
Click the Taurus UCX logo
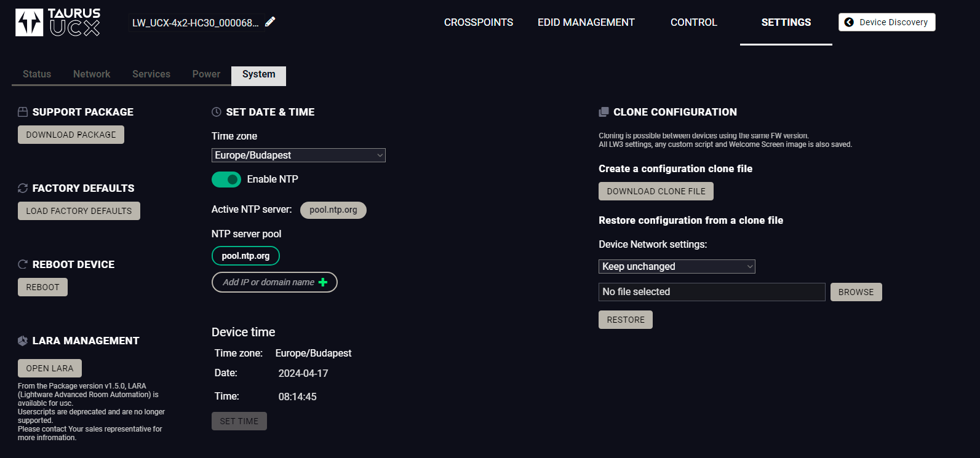tap(58, 22)
